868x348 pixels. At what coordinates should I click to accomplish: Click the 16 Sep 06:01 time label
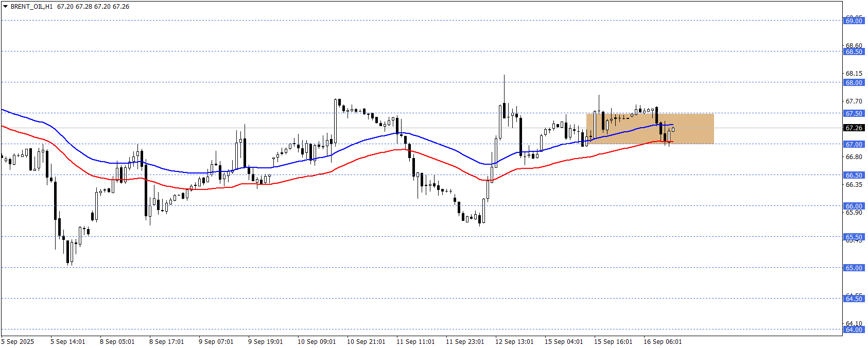[663, 342]
